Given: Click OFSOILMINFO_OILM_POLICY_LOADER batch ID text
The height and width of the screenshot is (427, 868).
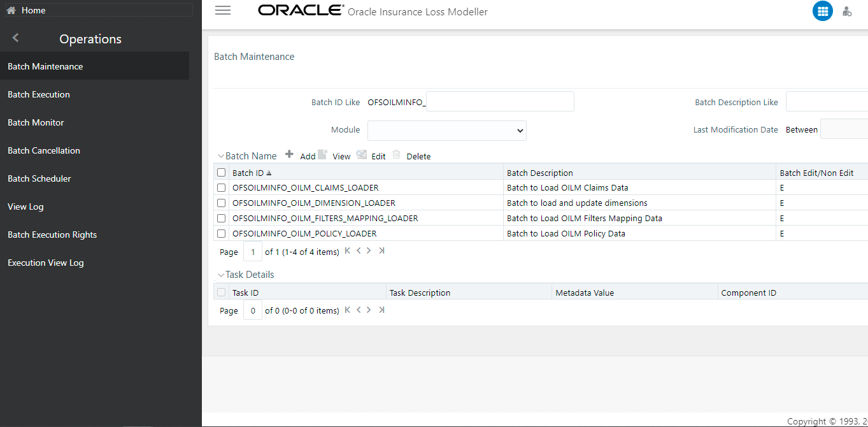Looking at the screenshot, I should tap(304, 234).
